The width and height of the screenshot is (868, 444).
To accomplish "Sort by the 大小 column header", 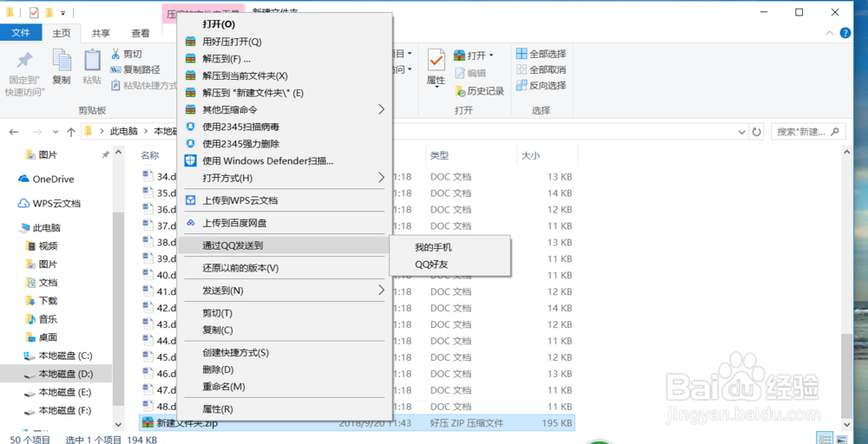I will 547,156.
